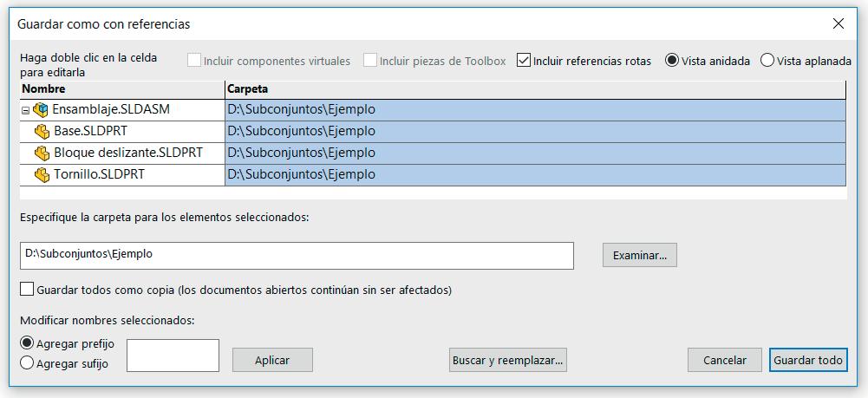Select Agregar prefijo radio button

[27, 343]
